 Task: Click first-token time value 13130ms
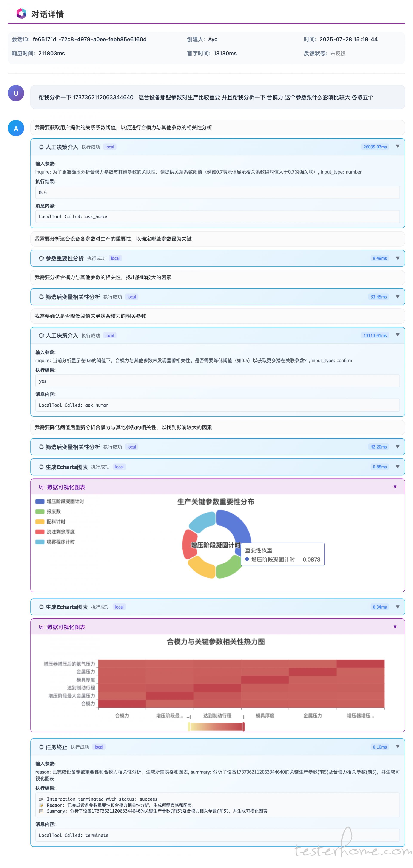click(225, 54)
